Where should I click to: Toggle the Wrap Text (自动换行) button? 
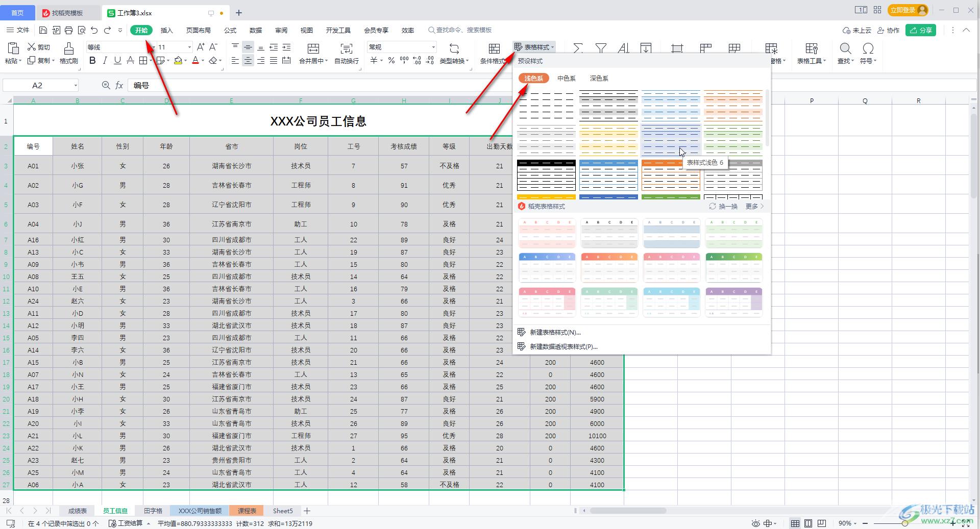(x=347, y=53)
